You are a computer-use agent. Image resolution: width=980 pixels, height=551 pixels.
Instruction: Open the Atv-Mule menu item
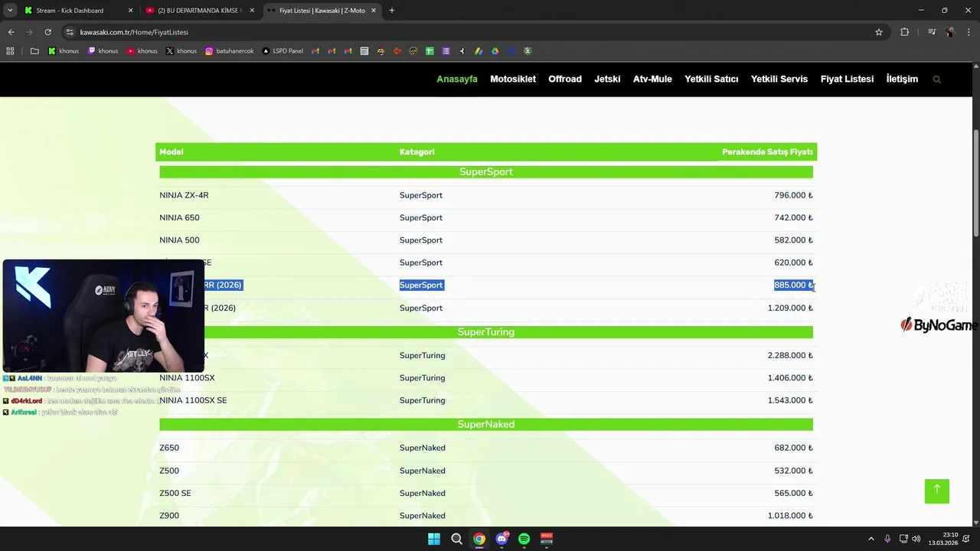pyautogui.click(x=652, y=79)
